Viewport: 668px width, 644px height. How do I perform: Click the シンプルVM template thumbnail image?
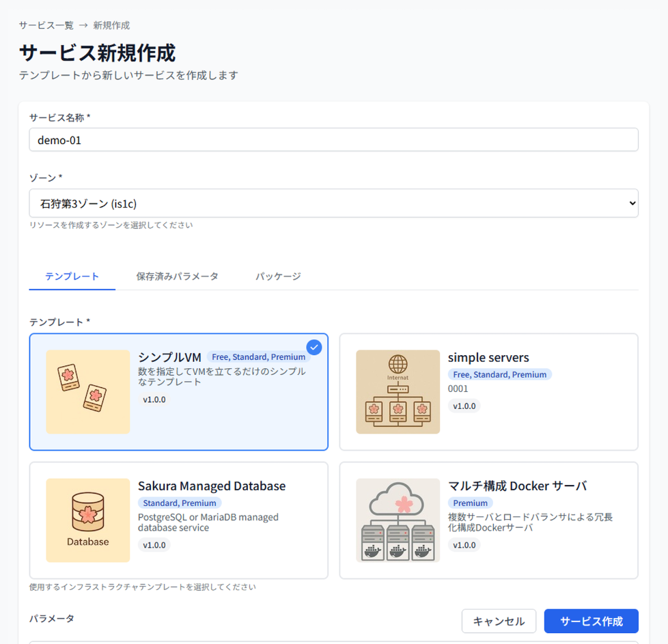coord(87,392)
